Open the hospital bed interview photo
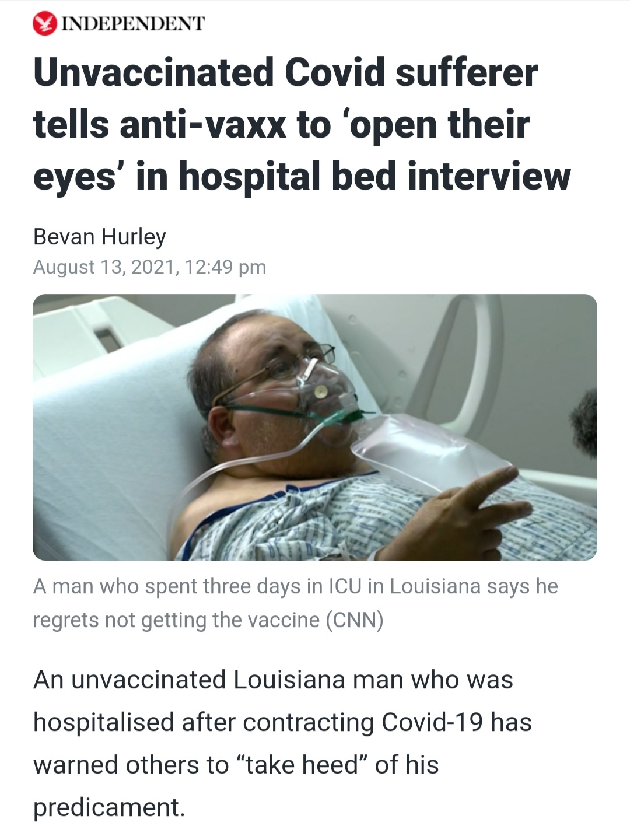Screen dimensions: 630x840 tap(315, 427)
